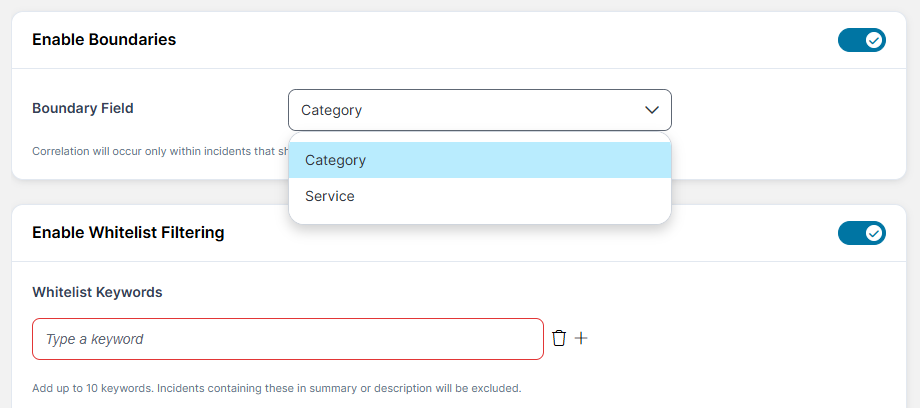
Task: Click the 'Add up to 10 keywords' hint text
Action: [276, 387]
